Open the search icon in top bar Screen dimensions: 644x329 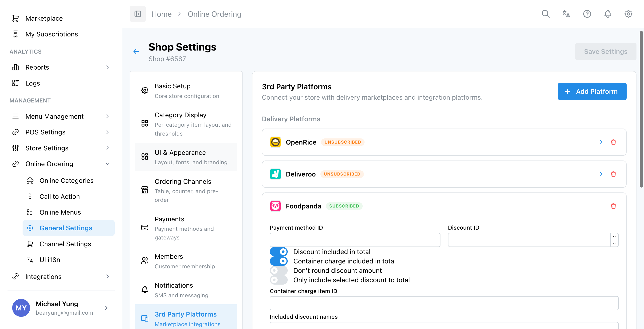(546, 14)
